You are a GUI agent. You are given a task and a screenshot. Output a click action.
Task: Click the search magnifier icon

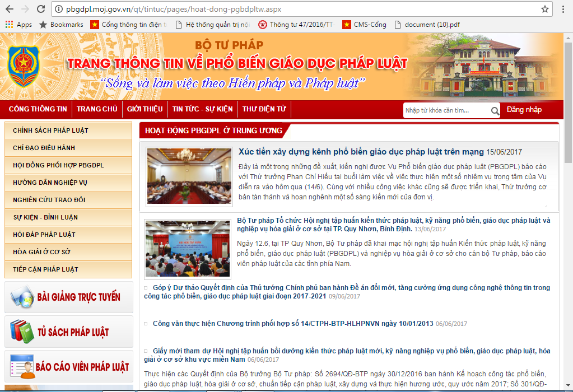click(495, 111)
